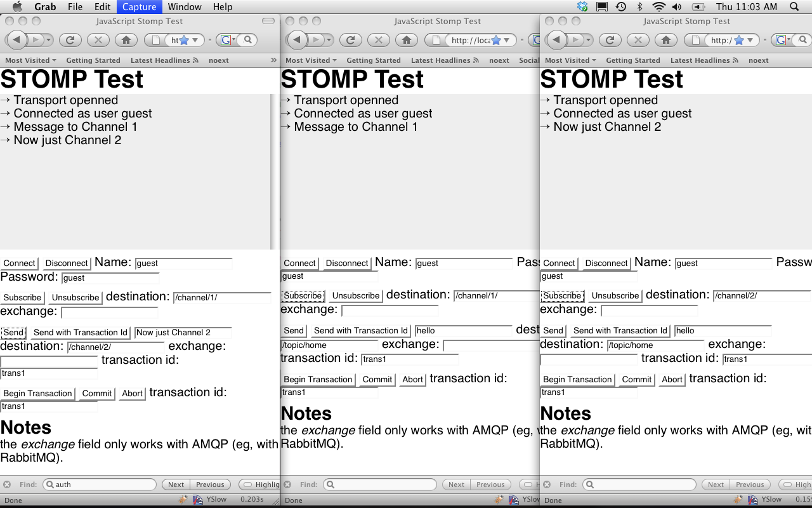
Task: Open the Help menu
Action: pyautogui.click(x=223, y=6)
